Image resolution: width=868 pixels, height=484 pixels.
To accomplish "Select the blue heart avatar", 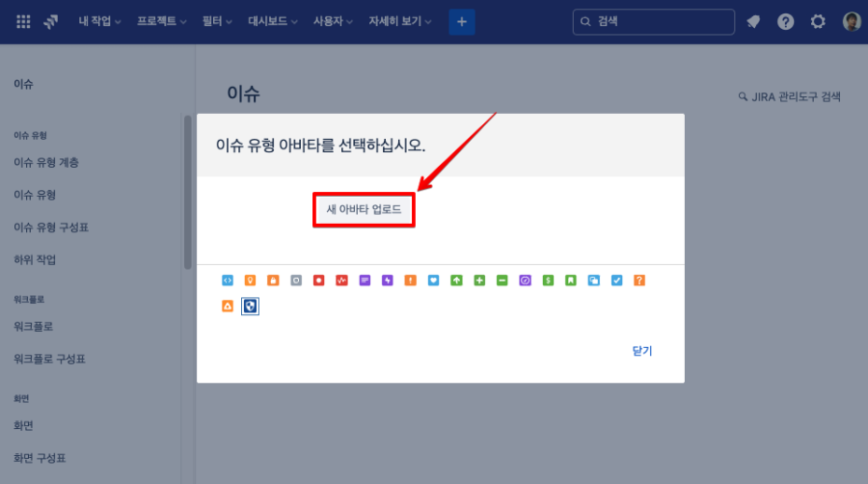I will point(433,281).
